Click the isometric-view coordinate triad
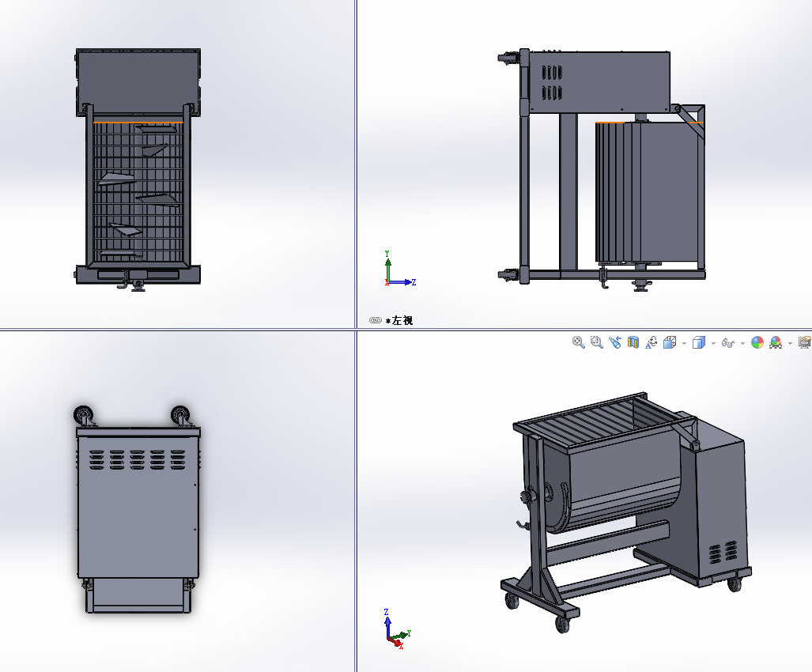The height and width of the screenshot is (672, 812). click(x=398, y=629)
